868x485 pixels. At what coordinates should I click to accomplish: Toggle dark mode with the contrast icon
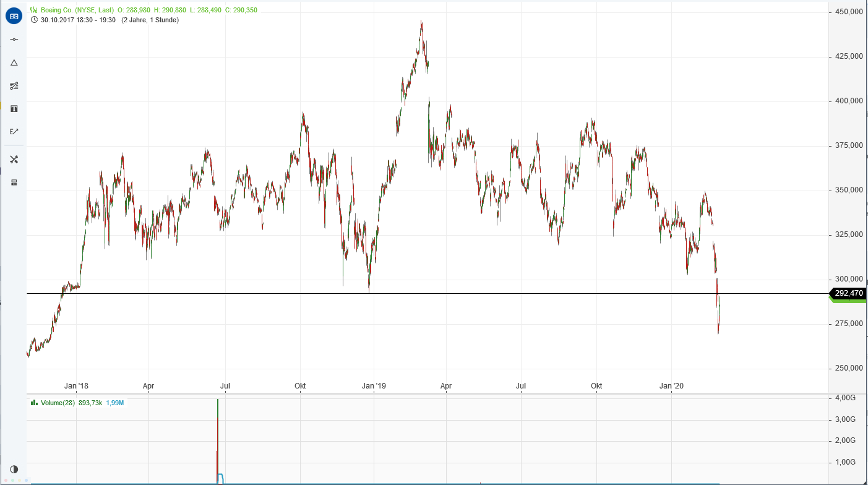coord(14,470)
